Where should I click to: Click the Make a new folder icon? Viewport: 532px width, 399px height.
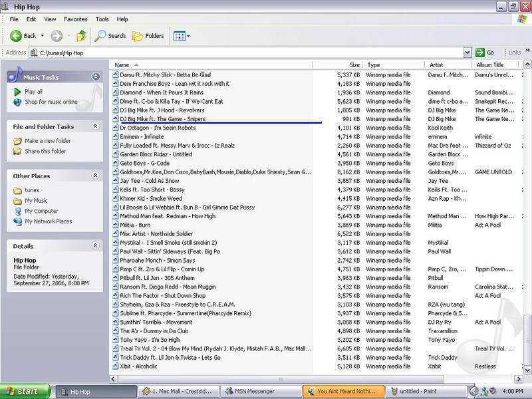(17, 141)
